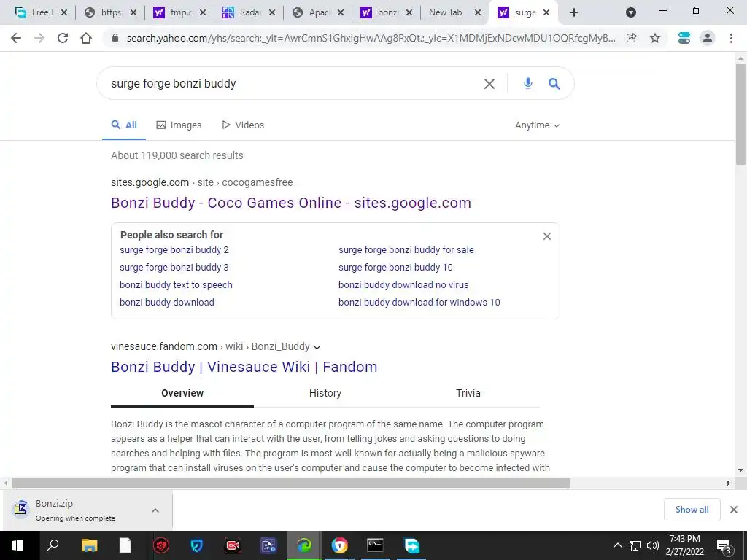
Task: Click the horizontal scrollbar at page bottom
Action: click(291, 483)
